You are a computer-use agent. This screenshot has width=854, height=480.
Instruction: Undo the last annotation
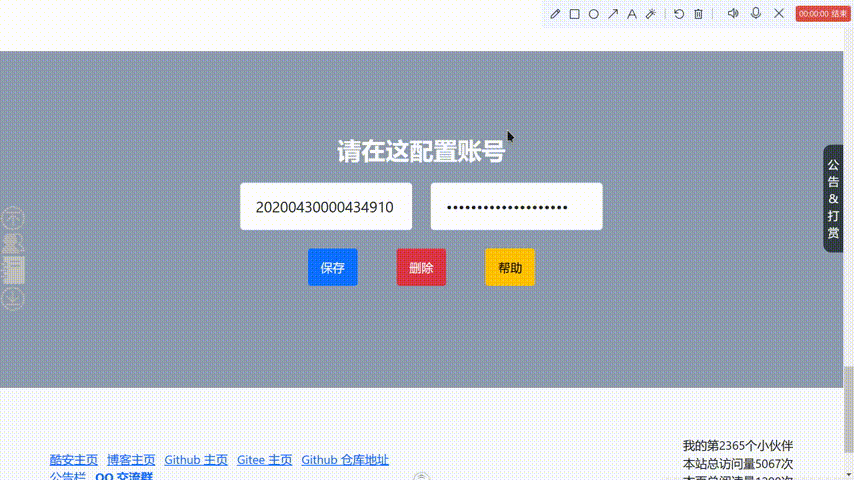pyautogui.click(x=679, y=14)
